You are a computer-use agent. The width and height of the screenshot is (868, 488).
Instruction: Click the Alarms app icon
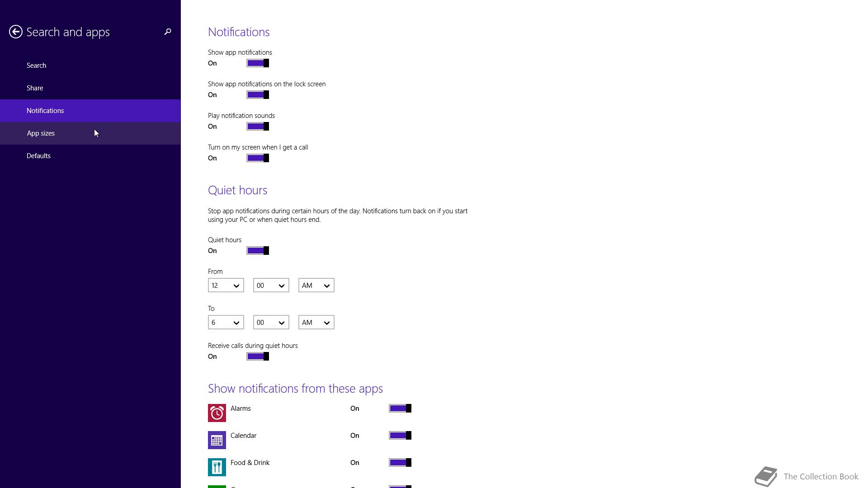coord(217,413)
